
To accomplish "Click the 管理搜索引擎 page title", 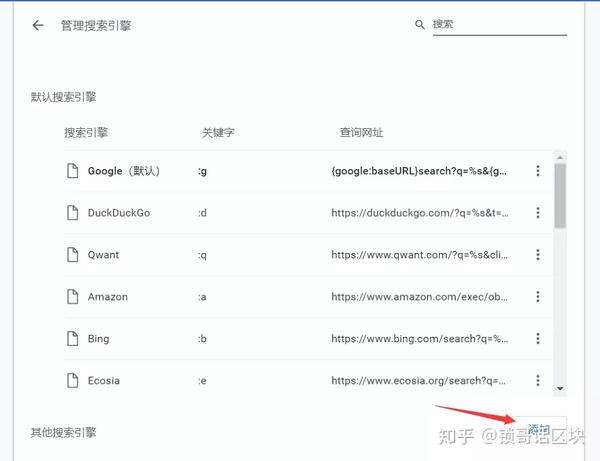I will click(96, 26).
